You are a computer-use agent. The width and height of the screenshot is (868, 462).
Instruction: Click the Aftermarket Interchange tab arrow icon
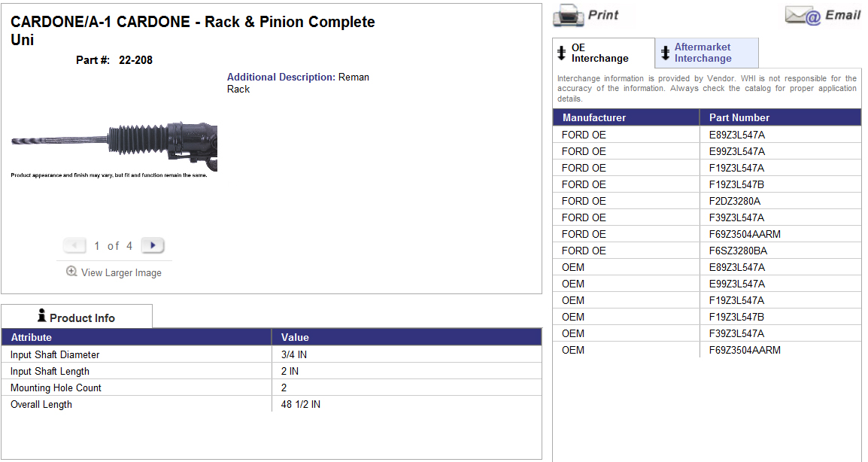(x=665, y=53)
